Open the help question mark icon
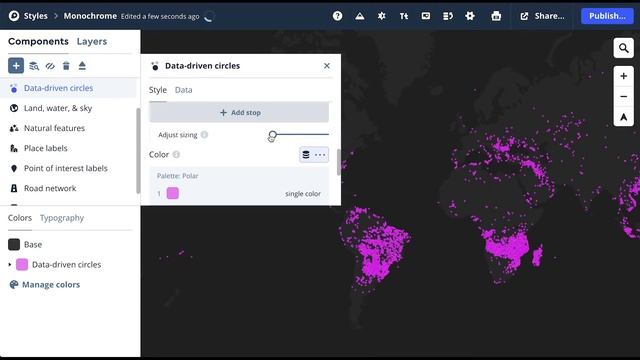640x360 pixels. 337,16
